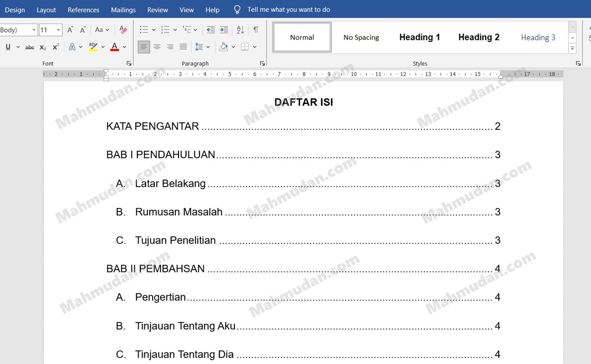591x364 pixels.
Task: Open shading color dropdown arrow
Action: [233, 47]
